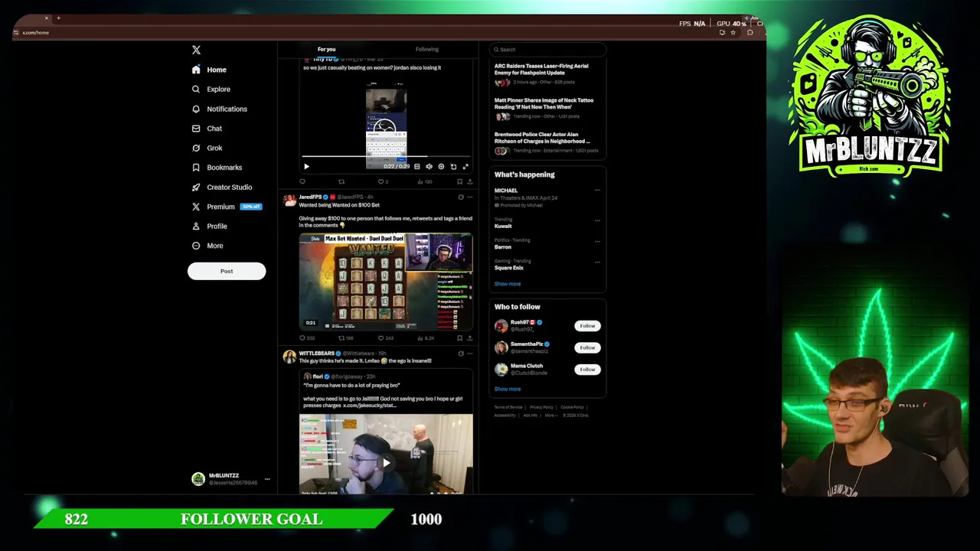This screenshot has height=551, width=980.
Task: Reply to the Jordan Sisco post
Action: click(302, 182)
